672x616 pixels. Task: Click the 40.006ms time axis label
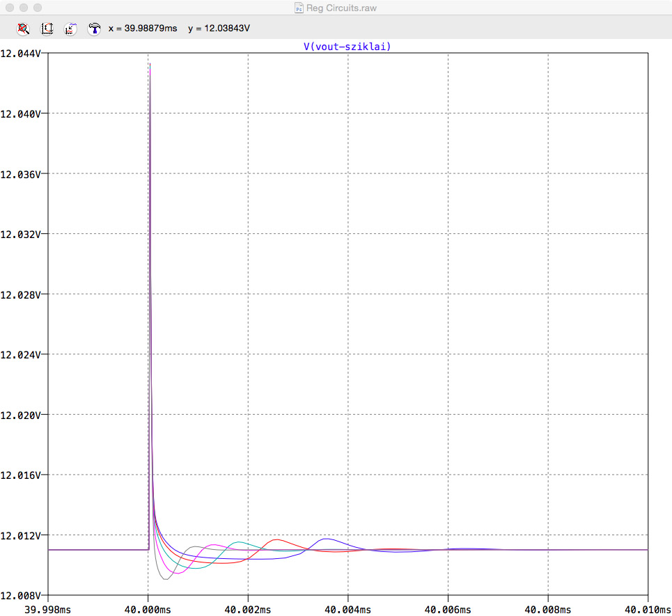point(448,610)
